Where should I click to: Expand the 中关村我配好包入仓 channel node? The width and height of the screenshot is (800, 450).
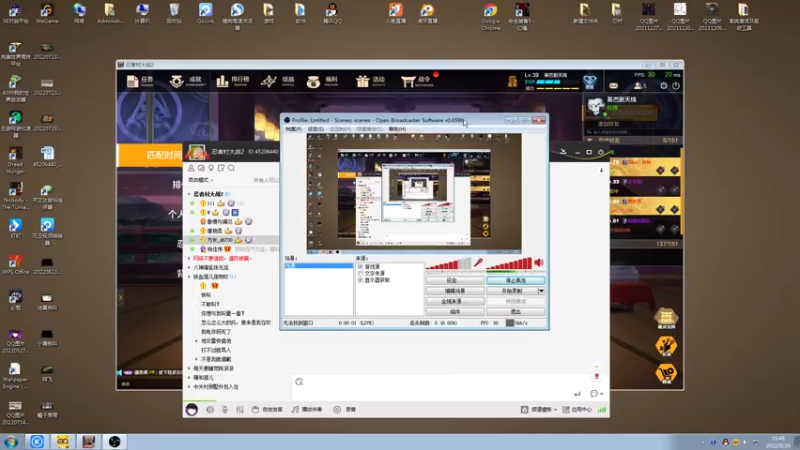click(189, 387)
